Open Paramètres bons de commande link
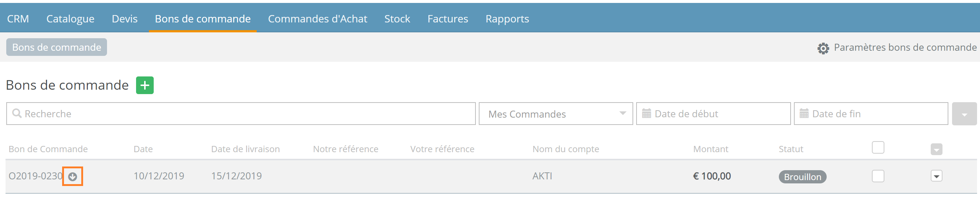Image resolution: width=980 pixels, height=197 pixels. (x=905, y=47)
